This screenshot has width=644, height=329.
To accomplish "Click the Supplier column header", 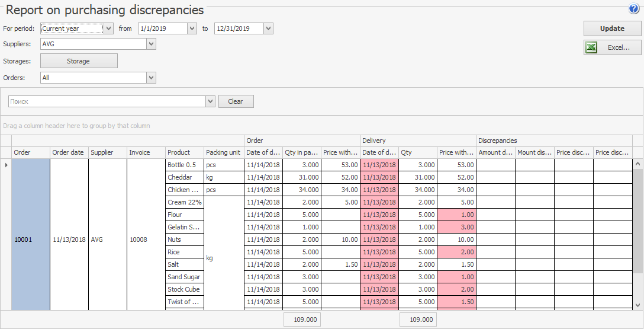I will [x=107, y=152].
